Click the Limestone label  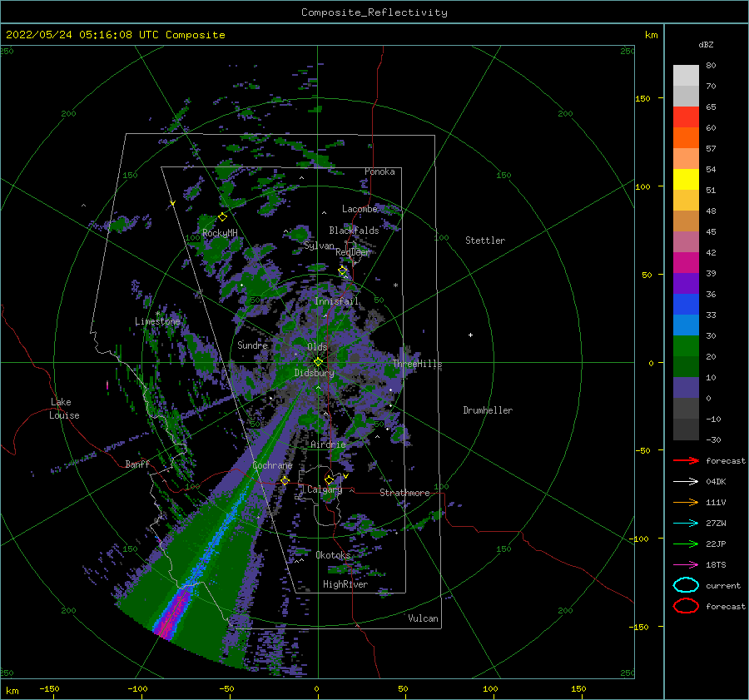click(x=157, y=321)
